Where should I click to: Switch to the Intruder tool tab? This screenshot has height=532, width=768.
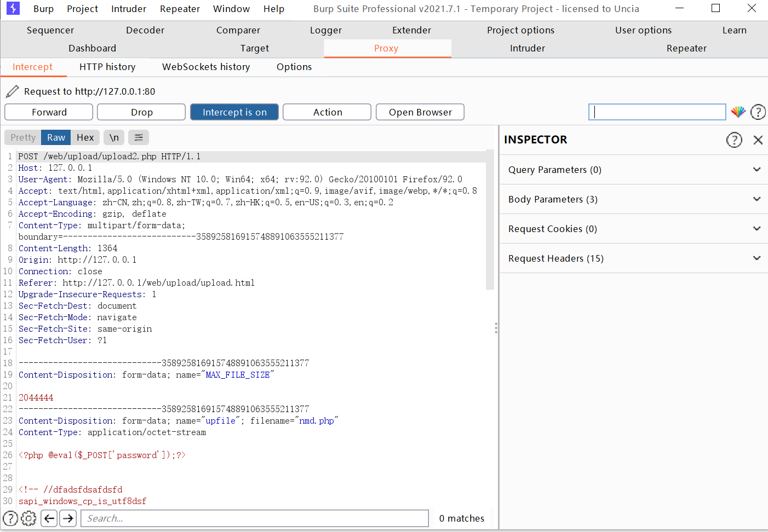coord(528,48)
